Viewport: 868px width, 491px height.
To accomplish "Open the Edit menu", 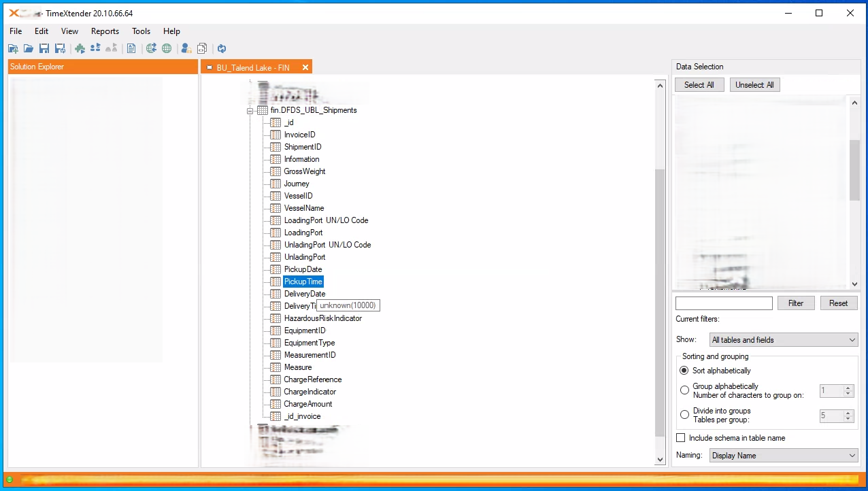I will (x=41, y=31).
